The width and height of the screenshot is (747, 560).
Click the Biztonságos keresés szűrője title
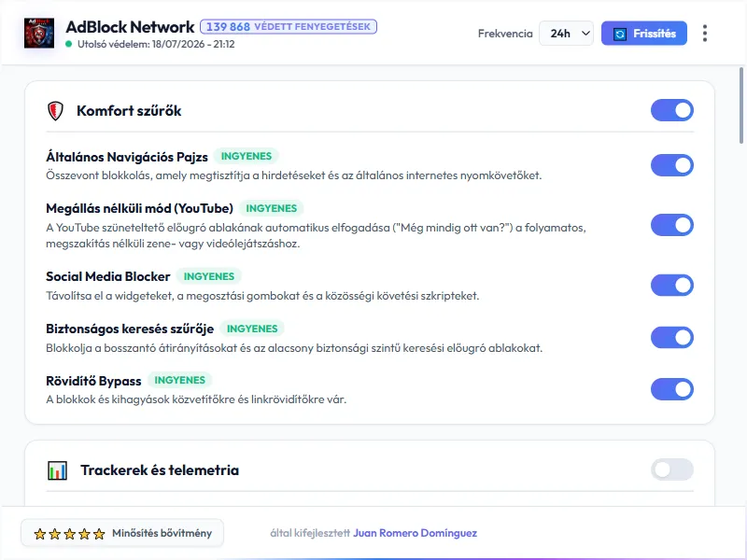pos(130,329)
